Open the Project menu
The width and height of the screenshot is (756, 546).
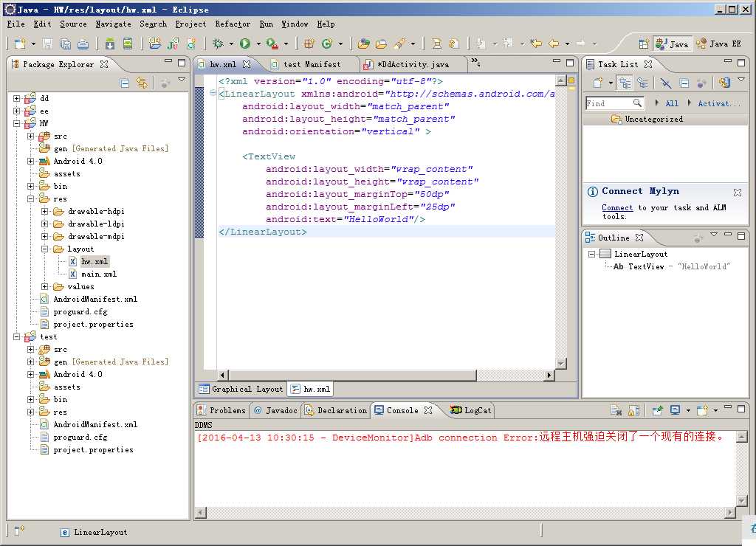190,24
